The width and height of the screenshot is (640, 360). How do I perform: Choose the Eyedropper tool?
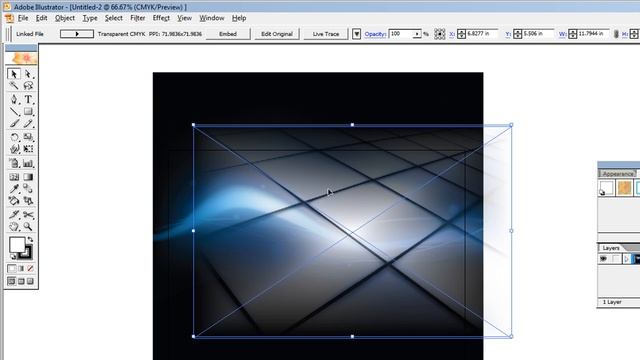(x=14, y=189)
